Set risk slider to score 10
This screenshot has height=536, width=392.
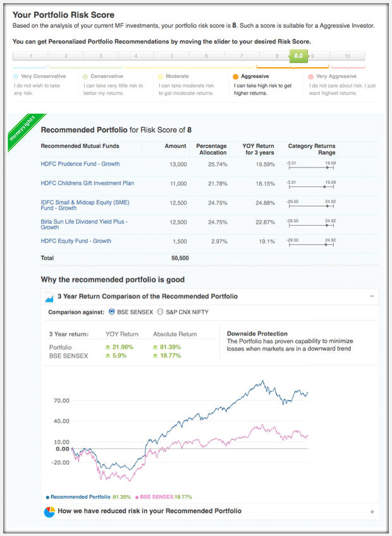tap(348, 56)
